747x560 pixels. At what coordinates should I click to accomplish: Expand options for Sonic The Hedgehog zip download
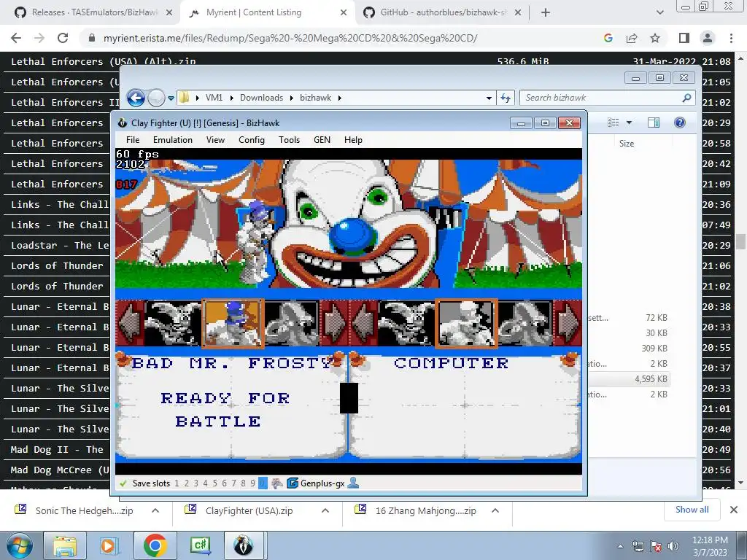point(155,510)
